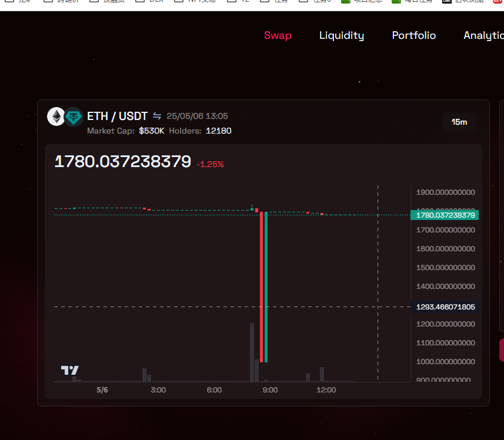Click the 1600.000000000 axis label

pyautogui.click(x=446, y=249)
